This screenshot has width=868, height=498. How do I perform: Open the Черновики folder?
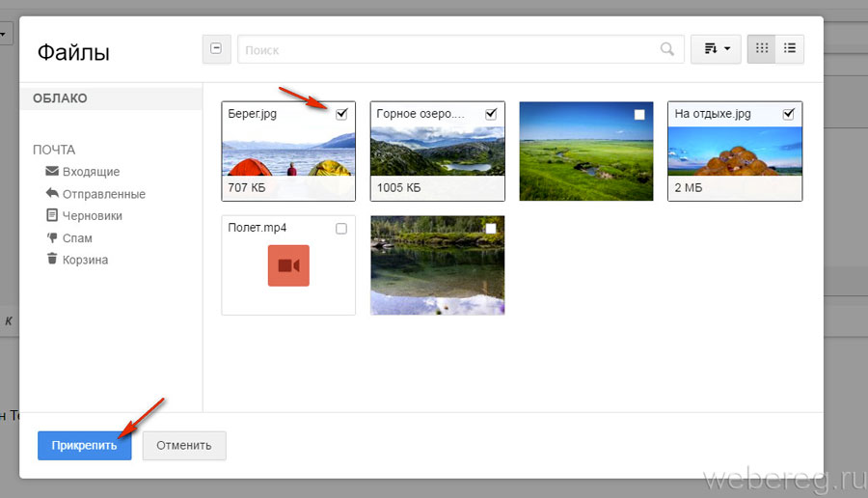pyautogui.click(x=92, y=216)
